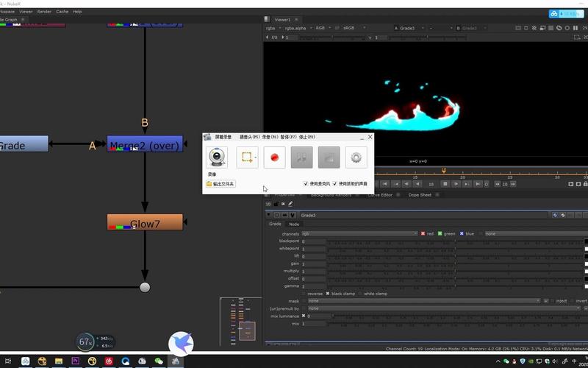The height and width of the screenshot is (368, 588).
Task: Click the pause icon in viewer toolbar
Action: click(x=576, y=28)
